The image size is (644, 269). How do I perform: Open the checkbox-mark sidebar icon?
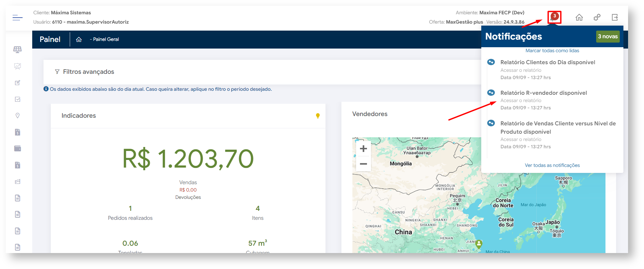click(18, 99)
